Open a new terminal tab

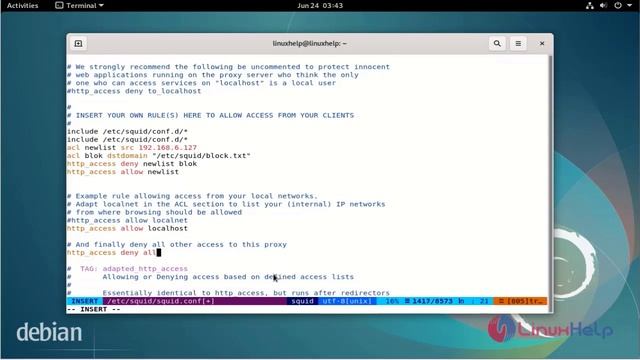78,43
